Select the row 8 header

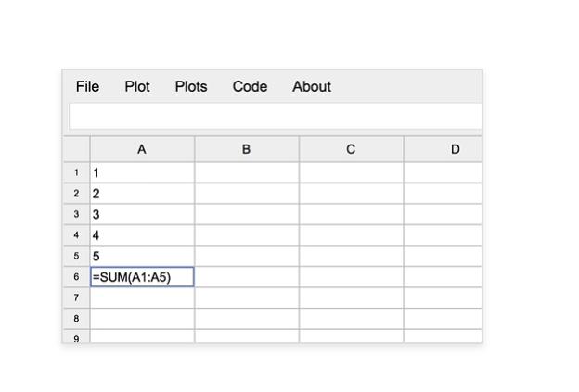tap(76, 318)
